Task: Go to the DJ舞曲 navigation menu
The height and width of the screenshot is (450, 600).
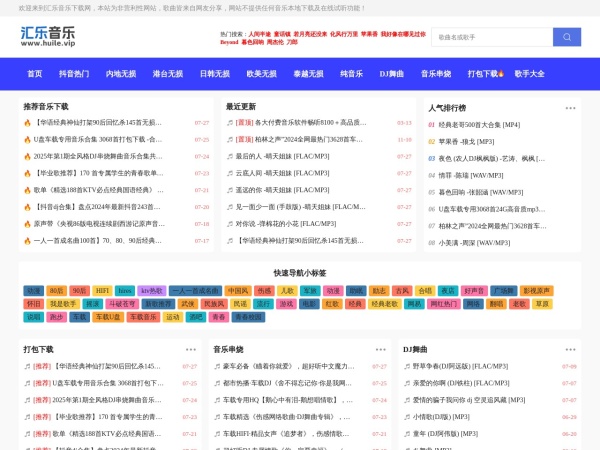Action: (x=392, y=74)
